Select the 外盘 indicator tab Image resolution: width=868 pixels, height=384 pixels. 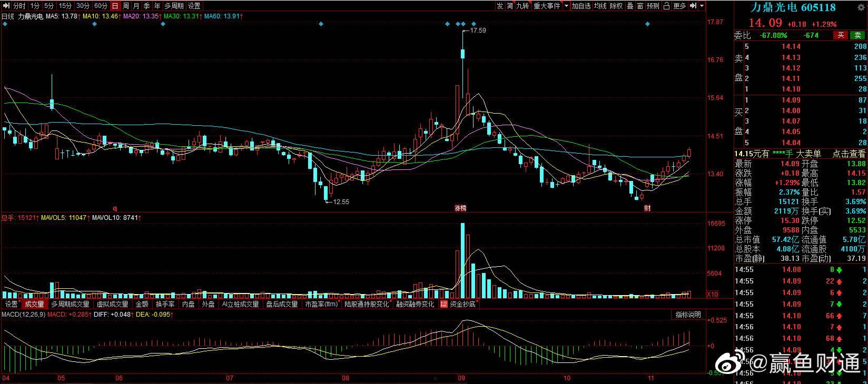209,304
